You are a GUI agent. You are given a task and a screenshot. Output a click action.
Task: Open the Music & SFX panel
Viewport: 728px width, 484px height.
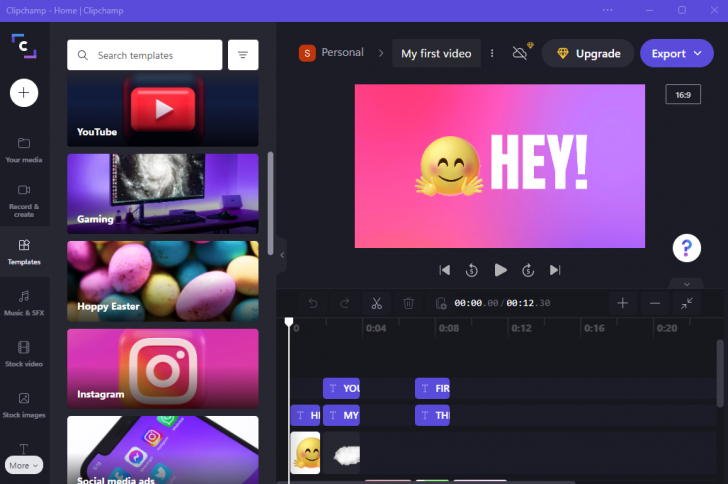pyautogui.click(x=24, y=303)
